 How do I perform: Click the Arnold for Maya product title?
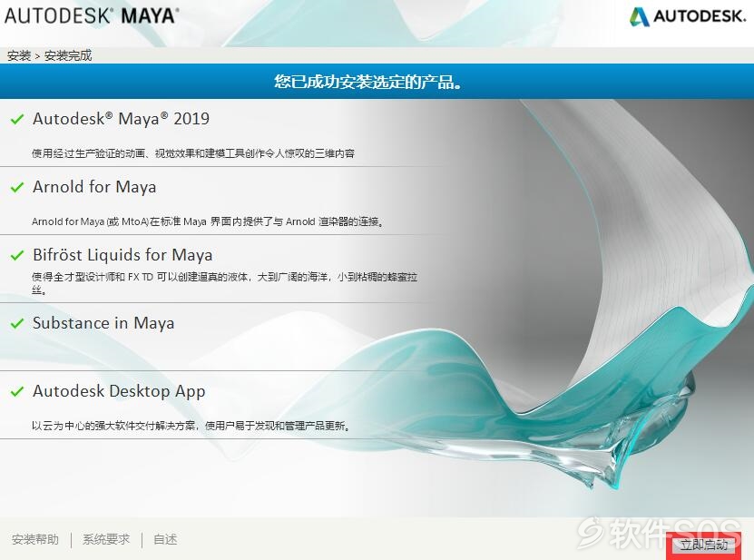94,187
